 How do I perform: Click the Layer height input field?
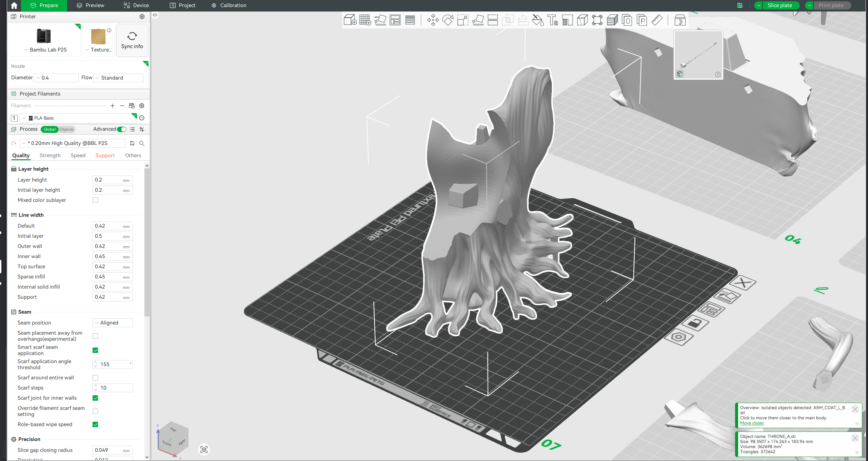pos(113,180)
